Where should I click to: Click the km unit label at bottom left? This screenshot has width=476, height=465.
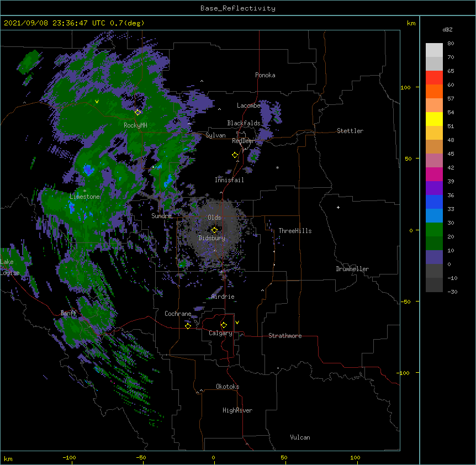[8, 458]
